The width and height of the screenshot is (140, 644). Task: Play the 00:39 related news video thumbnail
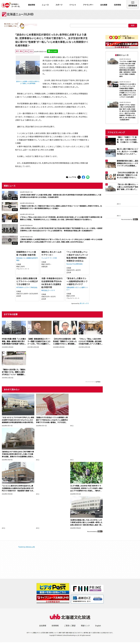point(10,240)
